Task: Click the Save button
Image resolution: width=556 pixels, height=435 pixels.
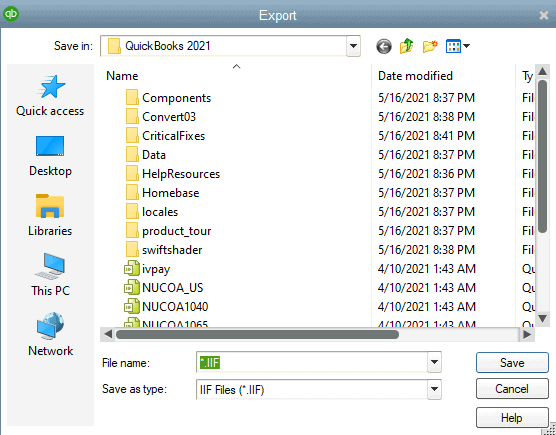Action: click(512, 362)
